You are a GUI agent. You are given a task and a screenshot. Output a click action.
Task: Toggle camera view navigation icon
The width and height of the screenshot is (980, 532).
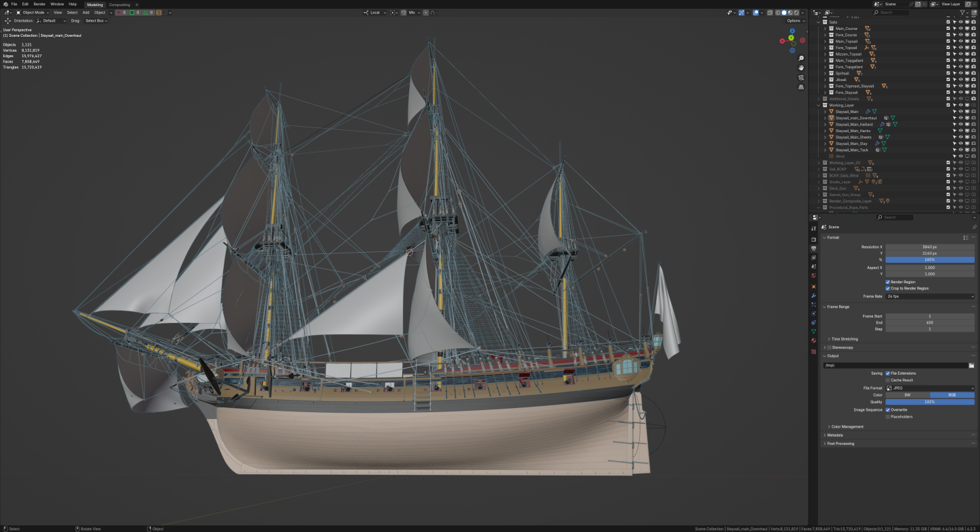802,78
